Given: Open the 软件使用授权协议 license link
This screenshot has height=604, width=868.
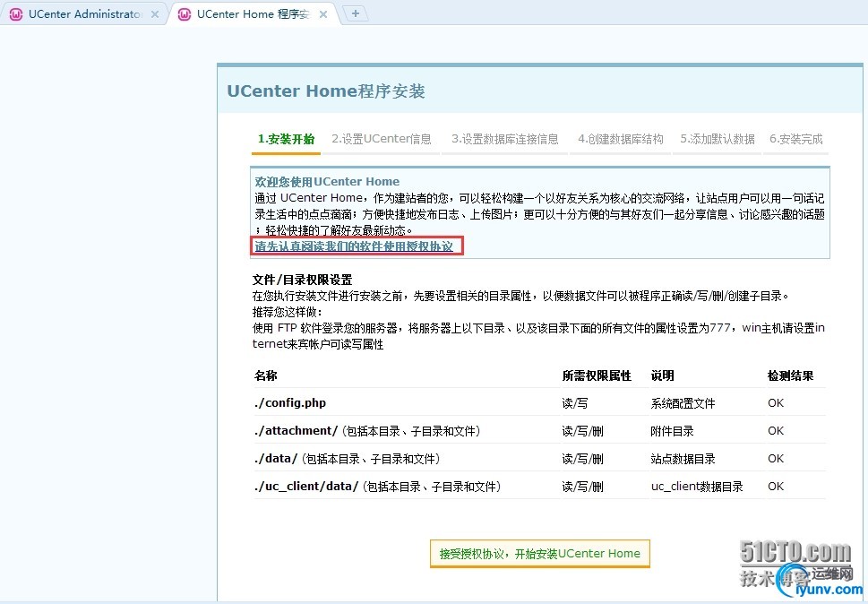Looking at the screenshot, I should [354, 246].
